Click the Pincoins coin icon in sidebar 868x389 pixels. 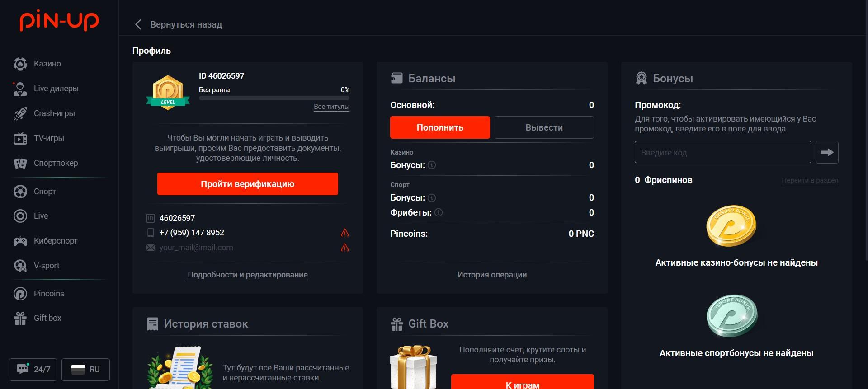[20, 294]
